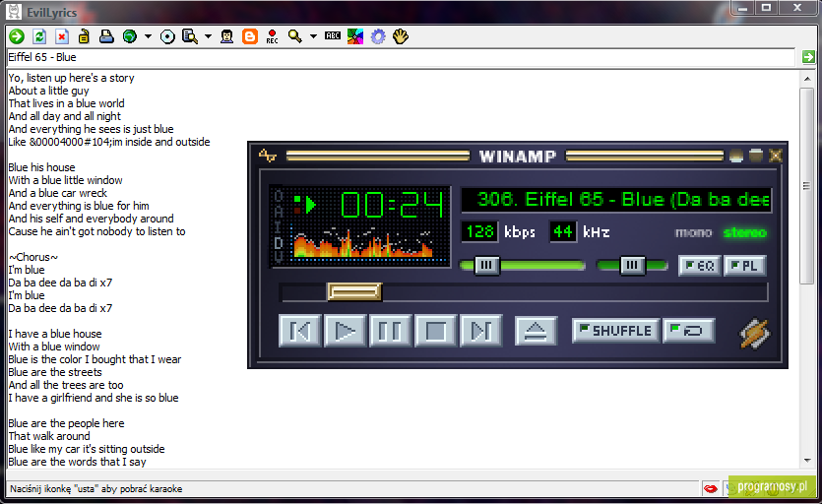
Task: Toggle Winamp PL playlist button
Action: point(744,266)
